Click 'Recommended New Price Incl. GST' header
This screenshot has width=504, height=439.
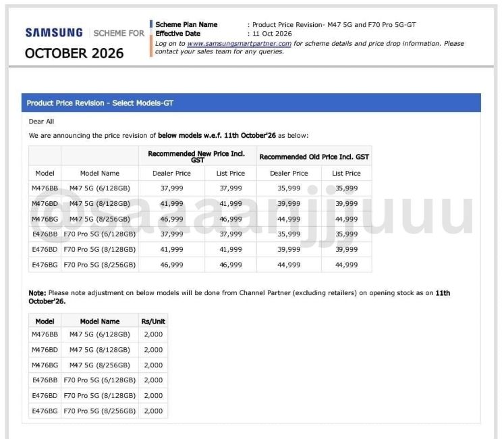point(196,157)
